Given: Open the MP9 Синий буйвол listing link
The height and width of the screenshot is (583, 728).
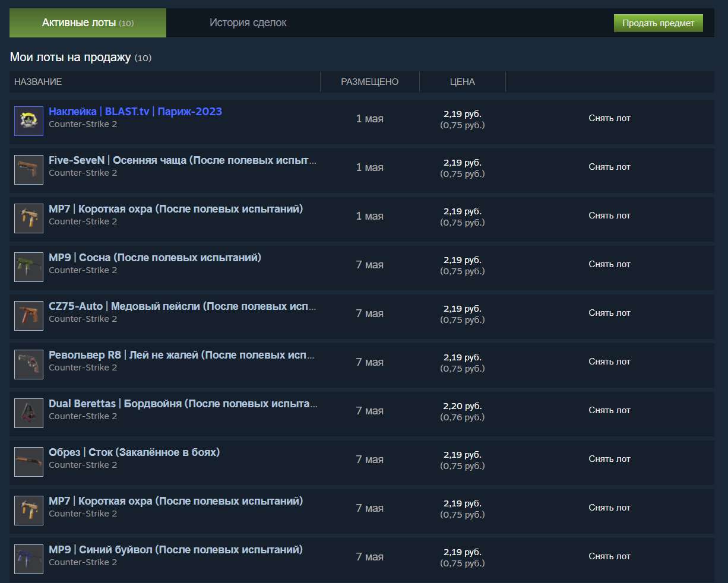Looking at the screenshot, I should (x=176, y=550).
